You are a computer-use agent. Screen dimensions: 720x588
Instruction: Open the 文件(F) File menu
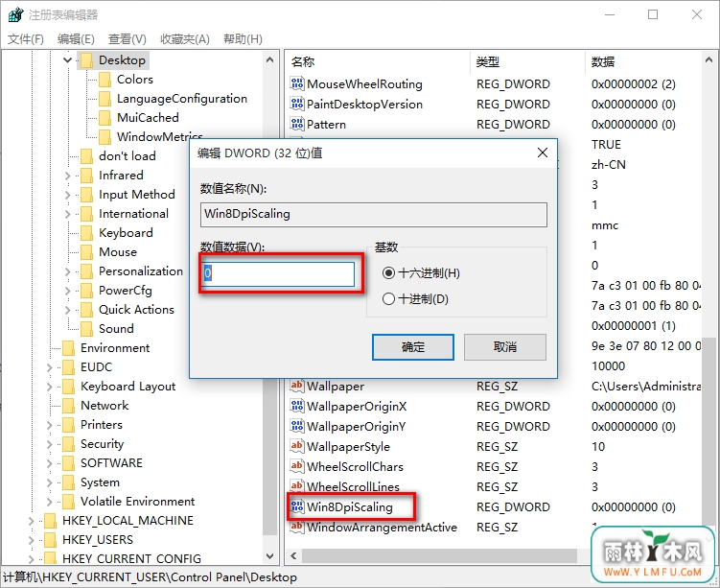pos(26,39)
